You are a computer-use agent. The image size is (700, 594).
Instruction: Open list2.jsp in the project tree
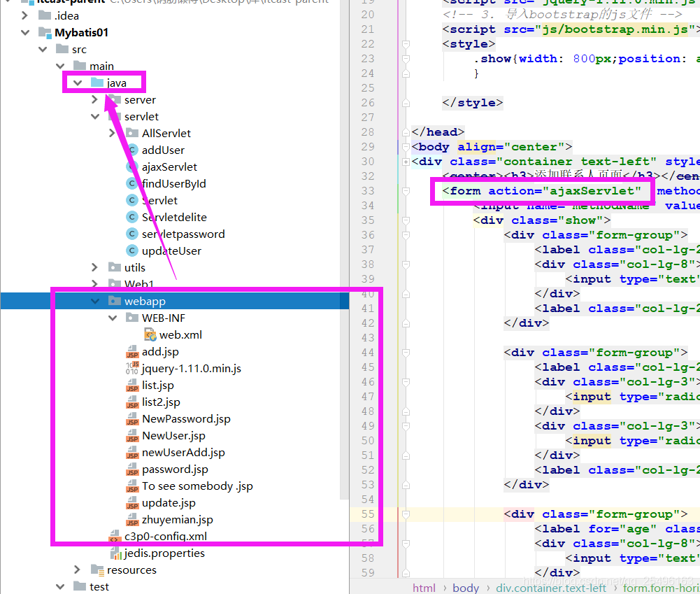pyautogui.click(x=161, y=402)
